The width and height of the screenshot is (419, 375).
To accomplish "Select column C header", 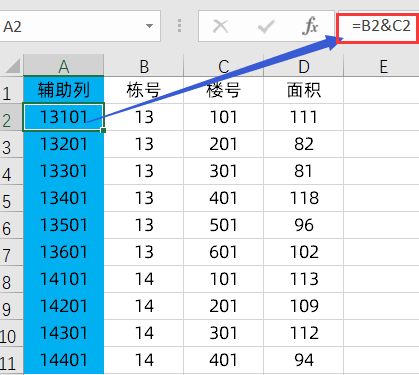I will [x=224, y=66].
